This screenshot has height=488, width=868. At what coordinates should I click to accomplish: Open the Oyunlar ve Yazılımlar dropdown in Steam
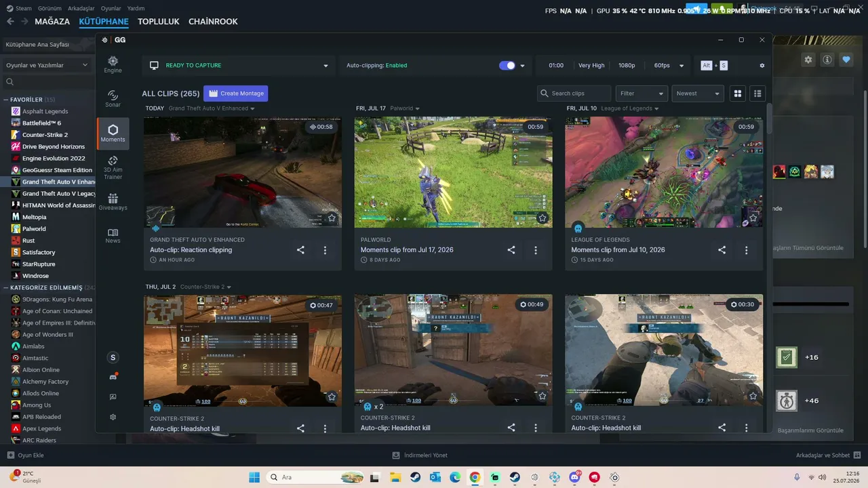(x=47, y=65)
